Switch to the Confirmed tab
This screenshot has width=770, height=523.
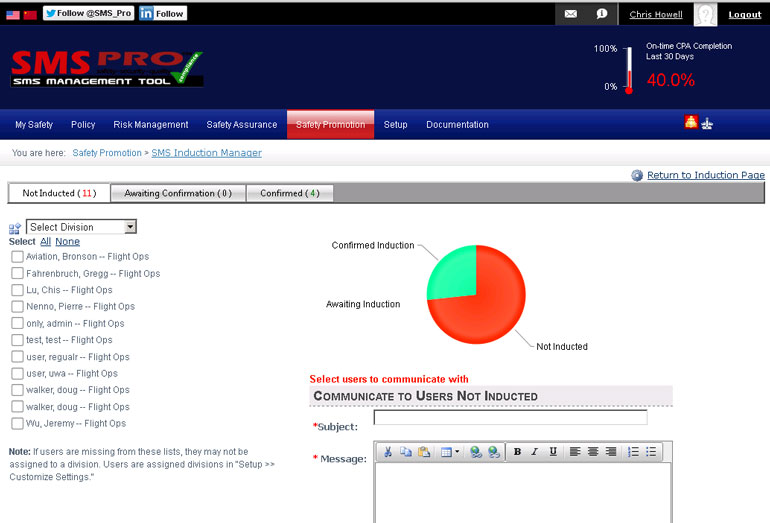290,193
